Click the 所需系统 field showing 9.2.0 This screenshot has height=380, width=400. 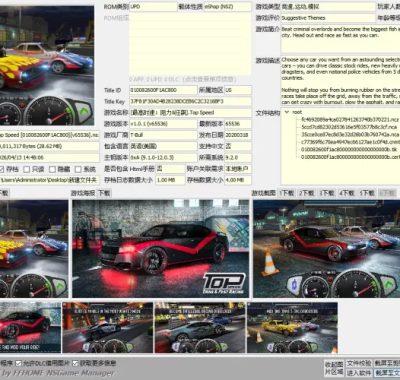pos(238,157)
